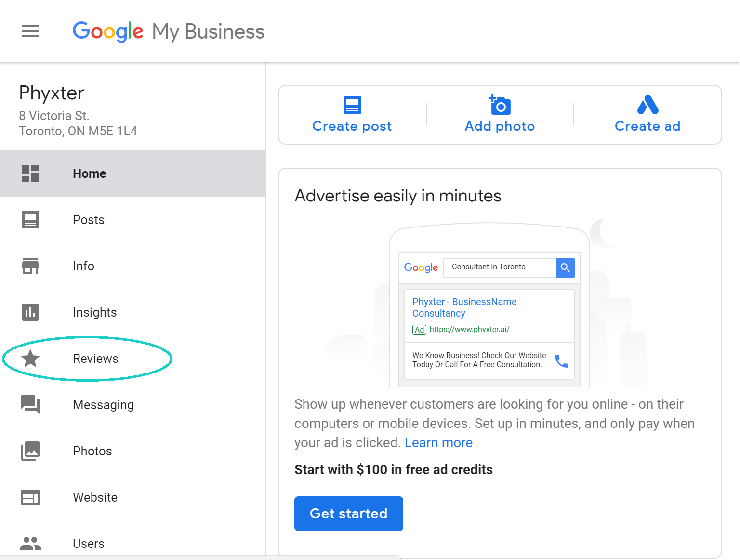
Task: Click Start with $100 in free ad credits
Action: [394, 470]
